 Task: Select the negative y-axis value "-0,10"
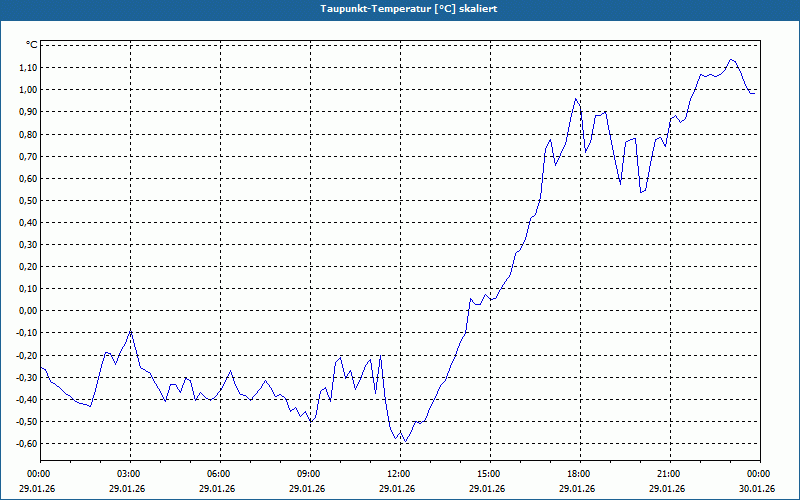click(28, 333)
